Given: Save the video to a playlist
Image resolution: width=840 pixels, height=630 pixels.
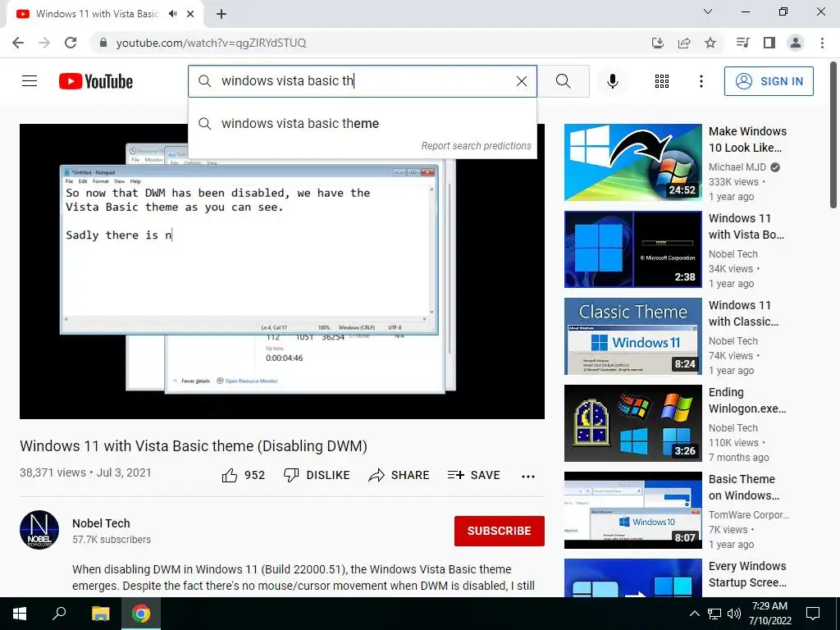Looking at the screenshot, I should [x=473, y=475].
